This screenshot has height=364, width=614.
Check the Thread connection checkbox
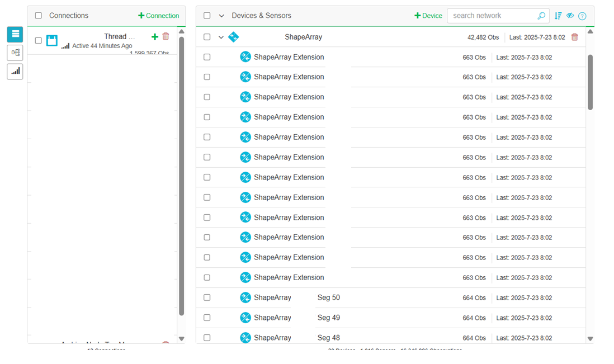click(39, 40)
